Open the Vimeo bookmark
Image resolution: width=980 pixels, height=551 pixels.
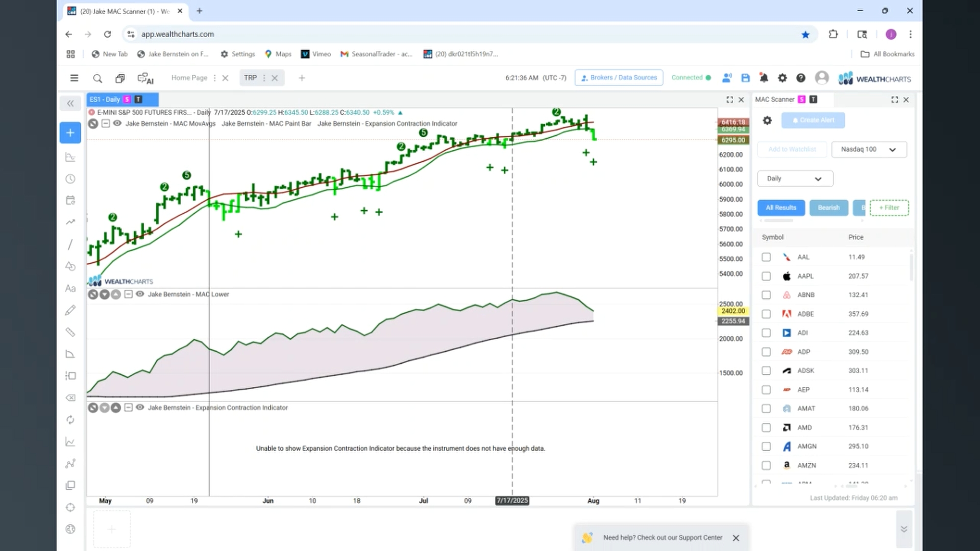[316, 54]
